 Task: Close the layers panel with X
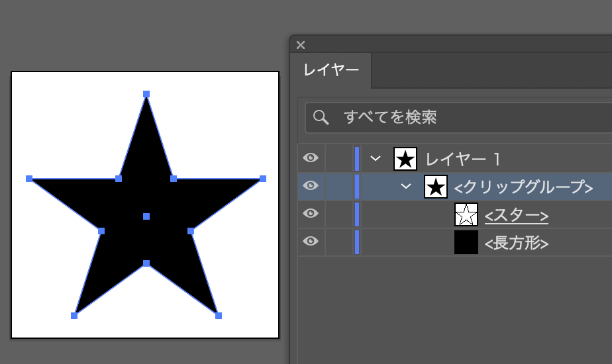pos(301,45)
